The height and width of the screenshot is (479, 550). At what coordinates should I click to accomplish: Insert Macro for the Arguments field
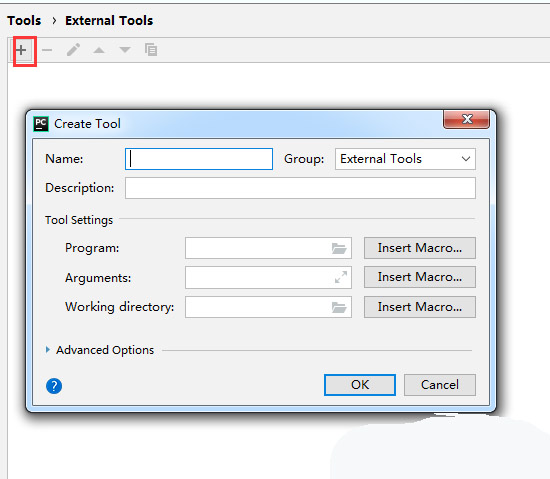(x=420, y=277)
